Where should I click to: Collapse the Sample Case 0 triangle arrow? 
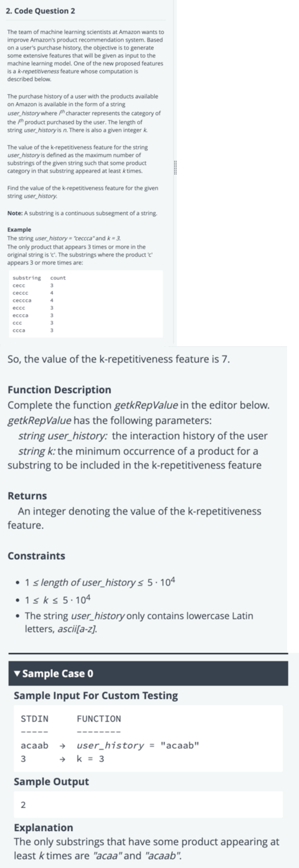18,673
